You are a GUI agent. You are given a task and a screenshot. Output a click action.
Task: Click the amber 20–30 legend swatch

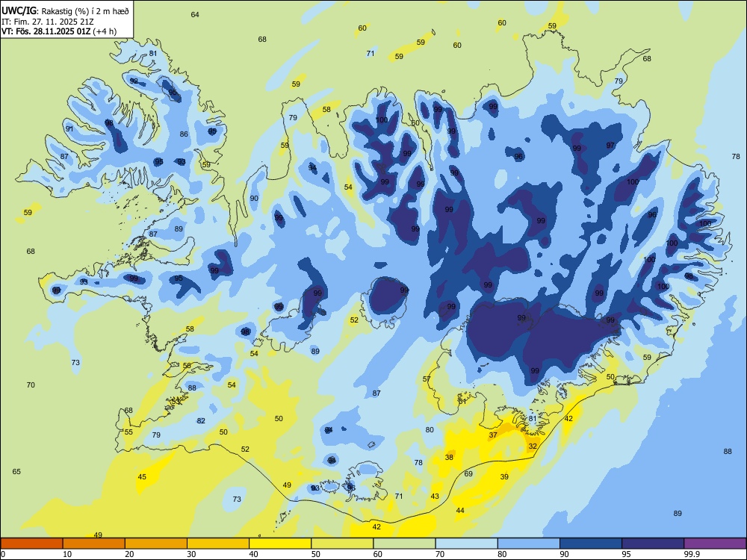(x=156, y=544)
